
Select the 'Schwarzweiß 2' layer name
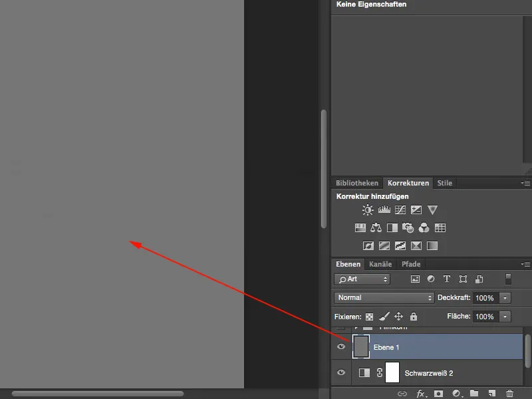tap(428, 373)
